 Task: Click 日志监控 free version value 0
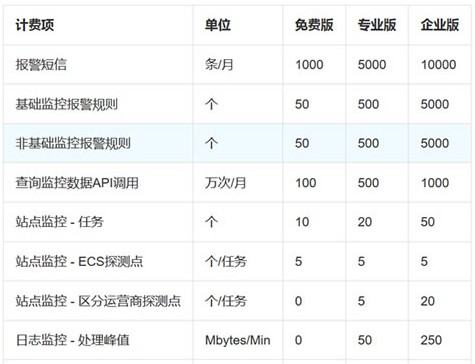click(x=298, y=340)
